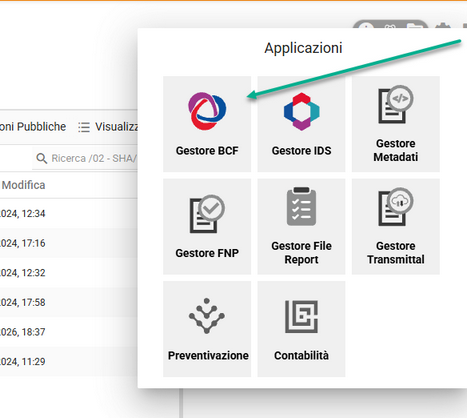
Task: Launch the Gestore IDS app
Action: (301, 124)
